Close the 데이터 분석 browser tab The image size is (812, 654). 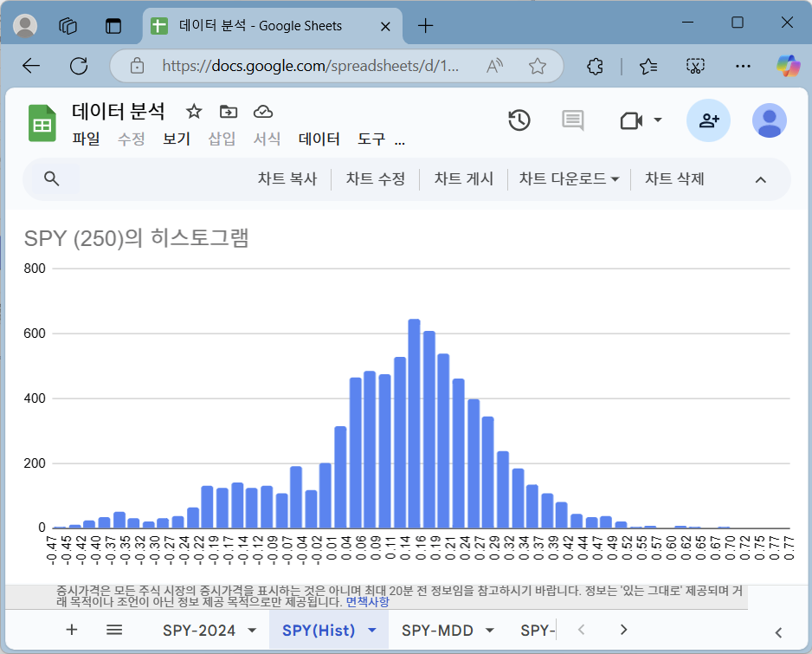tap(385, 27)
